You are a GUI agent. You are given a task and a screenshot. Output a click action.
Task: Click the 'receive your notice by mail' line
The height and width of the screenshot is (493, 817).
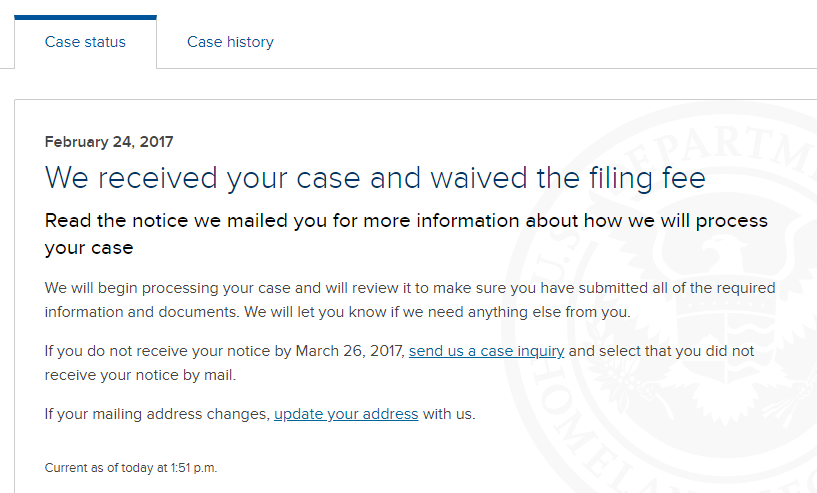pos(140,375)
